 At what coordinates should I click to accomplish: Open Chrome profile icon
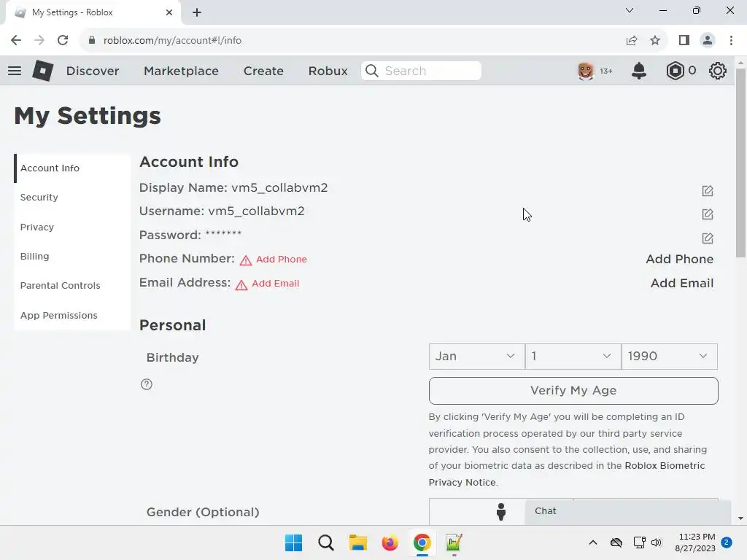708,41
